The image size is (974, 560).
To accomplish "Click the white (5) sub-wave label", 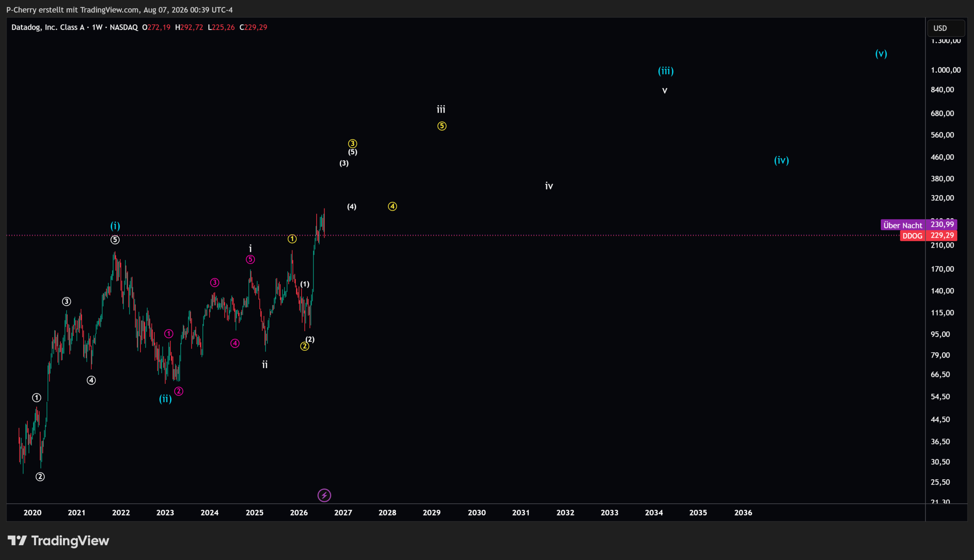I will (x=353, y=152).
